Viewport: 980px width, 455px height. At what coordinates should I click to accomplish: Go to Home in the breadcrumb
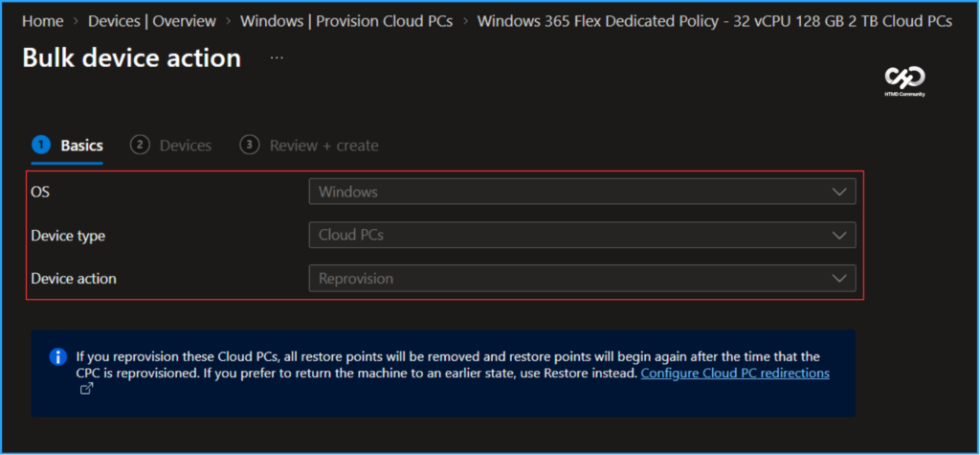click(x=43, y=21)
